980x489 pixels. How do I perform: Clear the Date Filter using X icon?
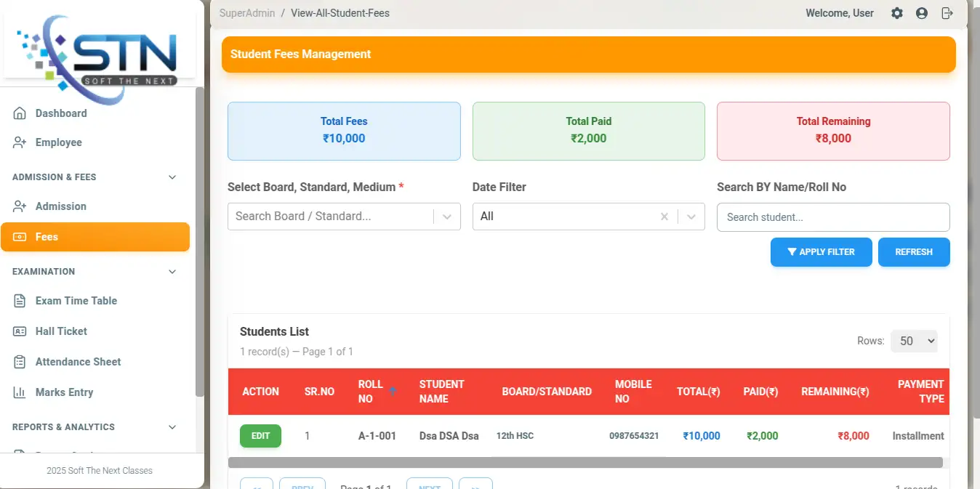pyautogui.click(x=664, y=217)
